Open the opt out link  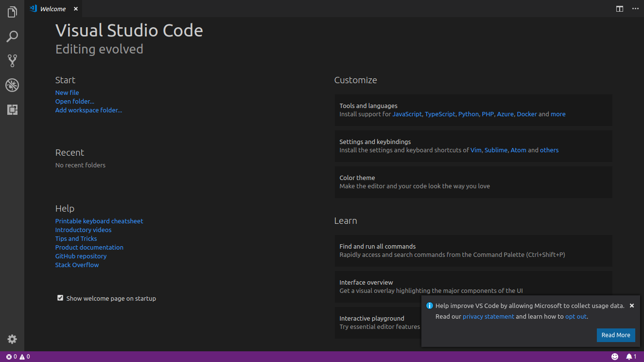(x=575, y=316)
